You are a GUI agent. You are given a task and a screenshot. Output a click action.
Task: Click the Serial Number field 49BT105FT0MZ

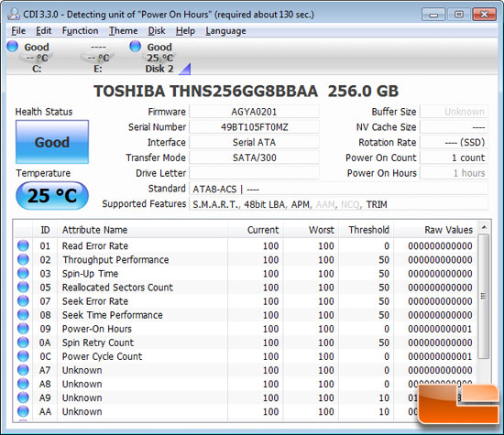[x=254, y=127]
